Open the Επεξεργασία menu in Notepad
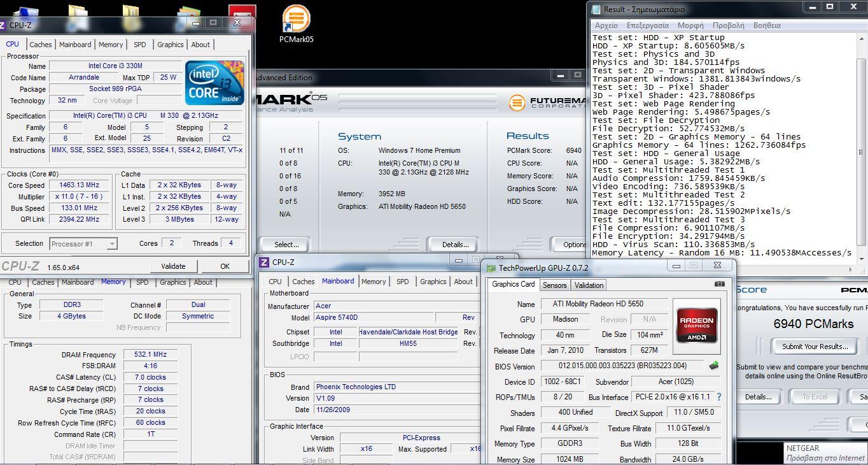 [647, 25]
